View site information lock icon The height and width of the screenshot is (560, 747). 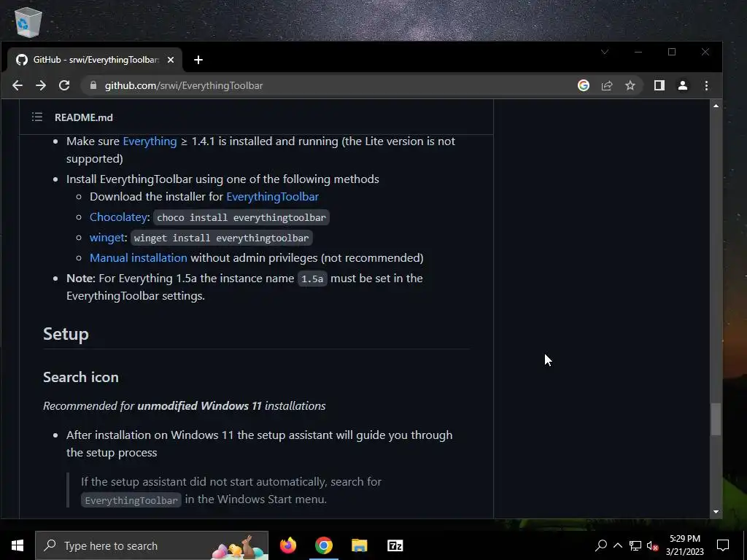[x=93, y=85]
